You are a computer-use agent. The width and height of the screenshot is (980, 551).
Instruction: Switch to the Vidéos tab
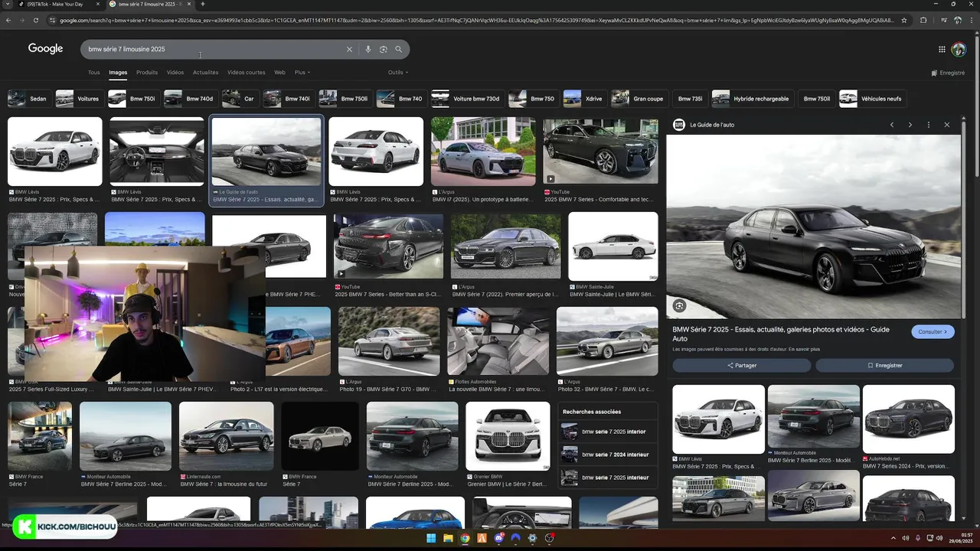coord(175,73)
